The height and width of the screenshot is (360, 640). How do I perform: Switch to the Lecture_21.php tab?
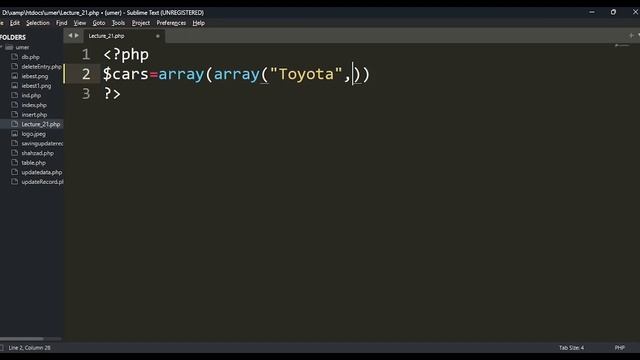point(107,36)
